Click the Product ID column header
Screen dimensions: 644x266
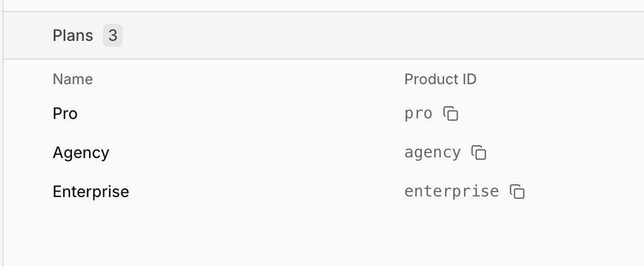[x=440, y=79]
